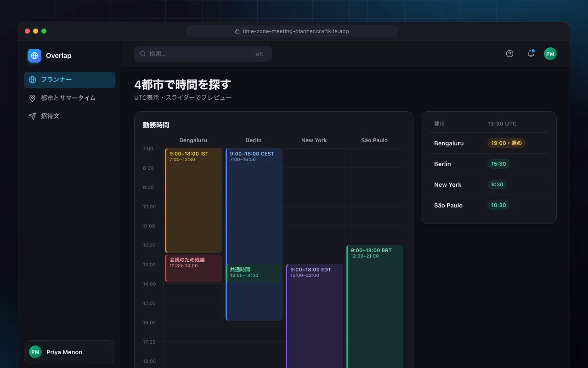588x368 pixels.
Task: Click the ⌘K shortcut badge
Action: 259,54
